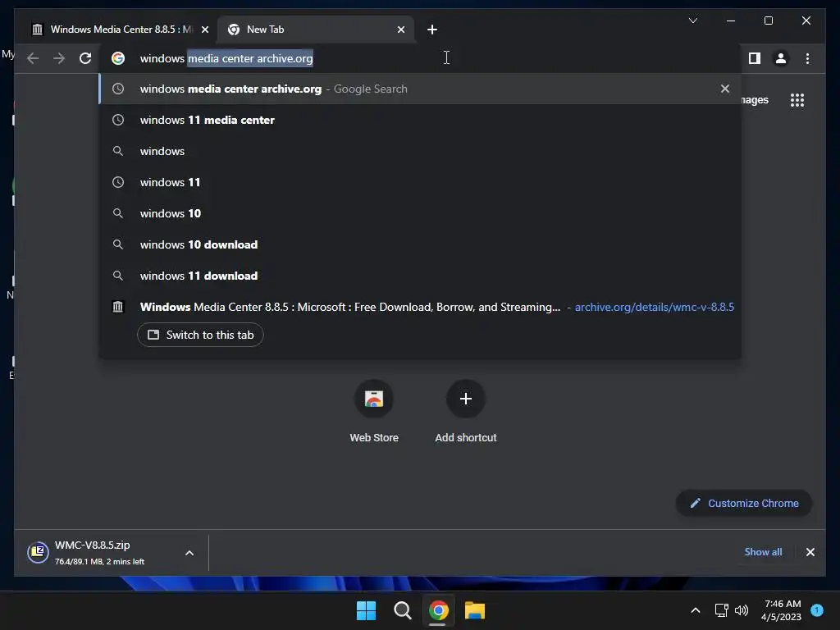Click the Chrome taskbar icon
This screenshot has height=630, width=840.
(x=438, y=610)
